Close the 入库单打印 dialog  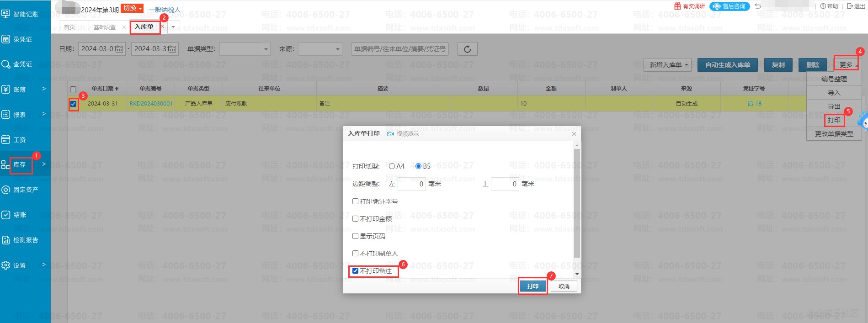pos(574,134)
